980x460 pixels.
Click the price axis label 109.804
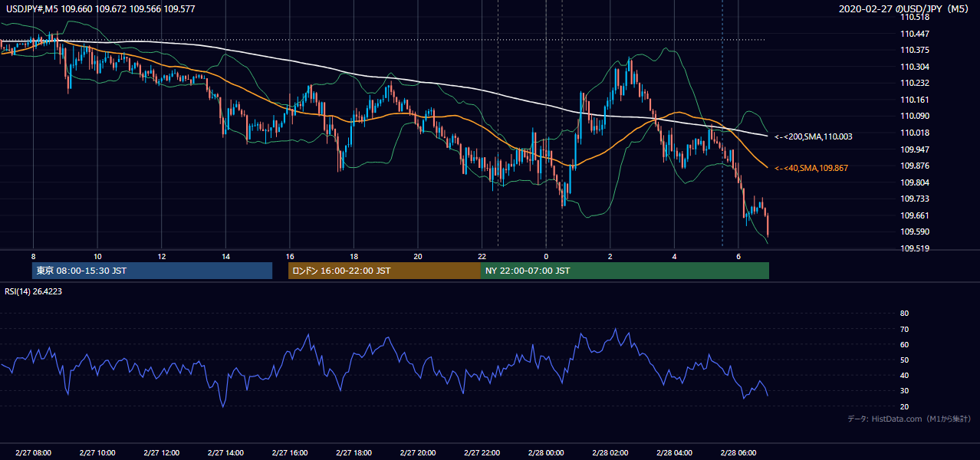coord(915,182)
